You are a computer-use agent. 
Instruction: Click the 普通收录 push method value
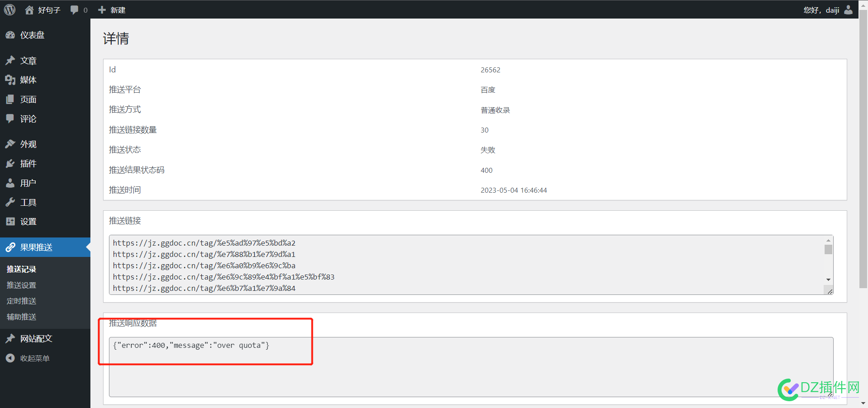(x=495, y=110)
